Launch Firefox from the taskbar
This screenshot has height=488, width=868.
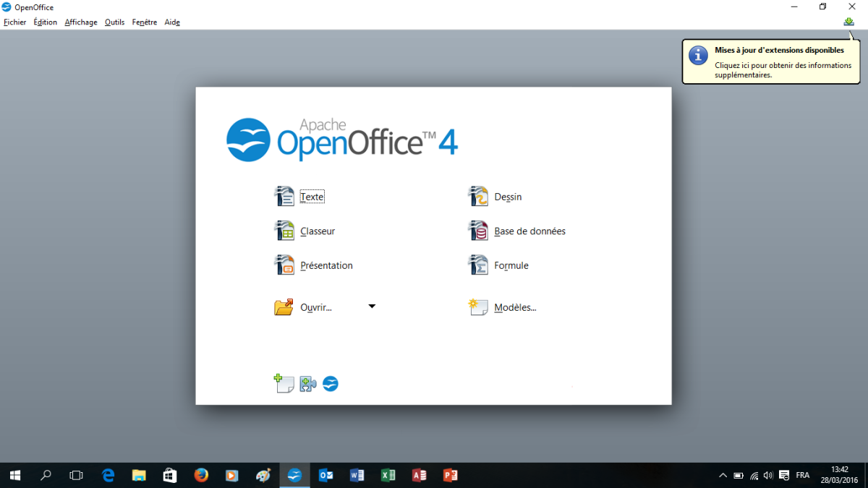click(201, 475)
